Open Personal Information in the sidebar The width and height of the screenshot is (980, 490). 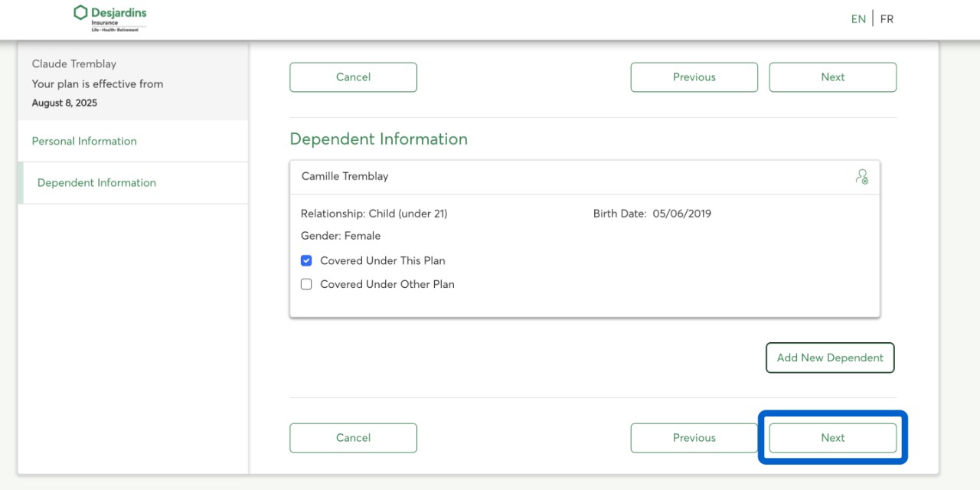[x=84, y=141]
